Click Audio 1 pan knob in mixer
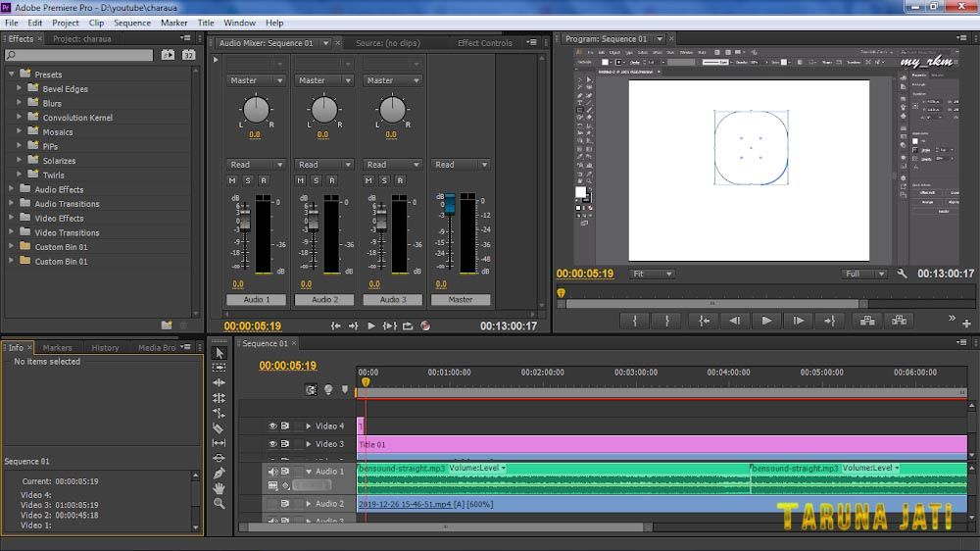The height and width of the screenshot is (551, 980). [x=256, y=110]
